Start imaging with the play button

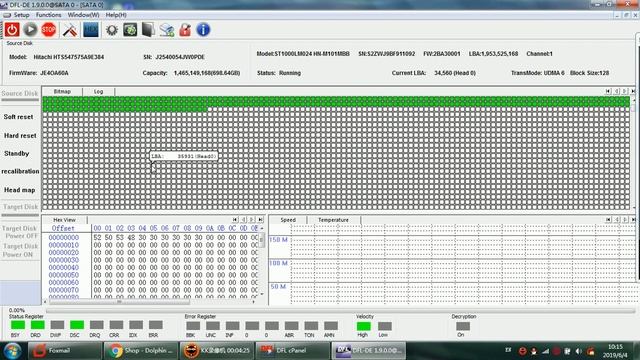click(x=30, y=30)
